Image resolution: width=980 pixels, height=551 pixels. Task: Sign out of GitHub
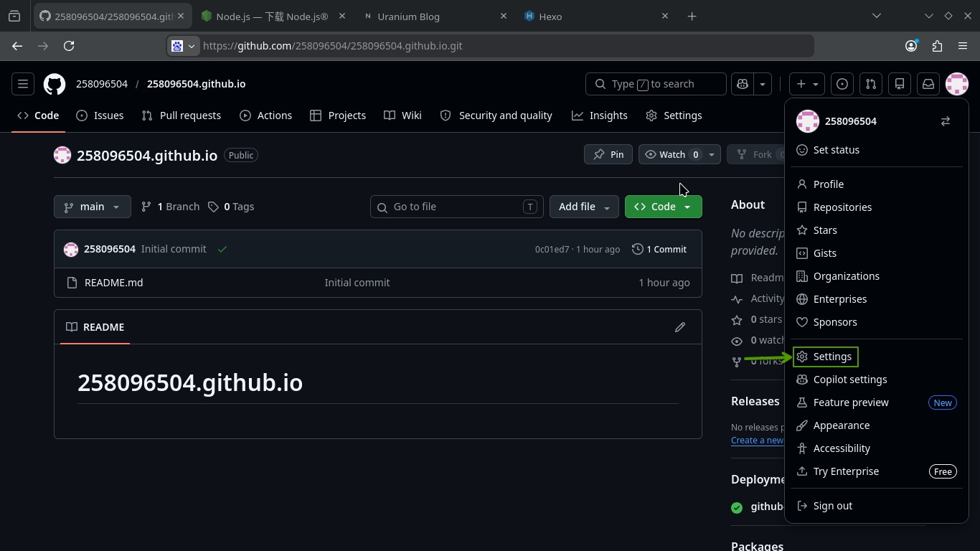point(876,506)
